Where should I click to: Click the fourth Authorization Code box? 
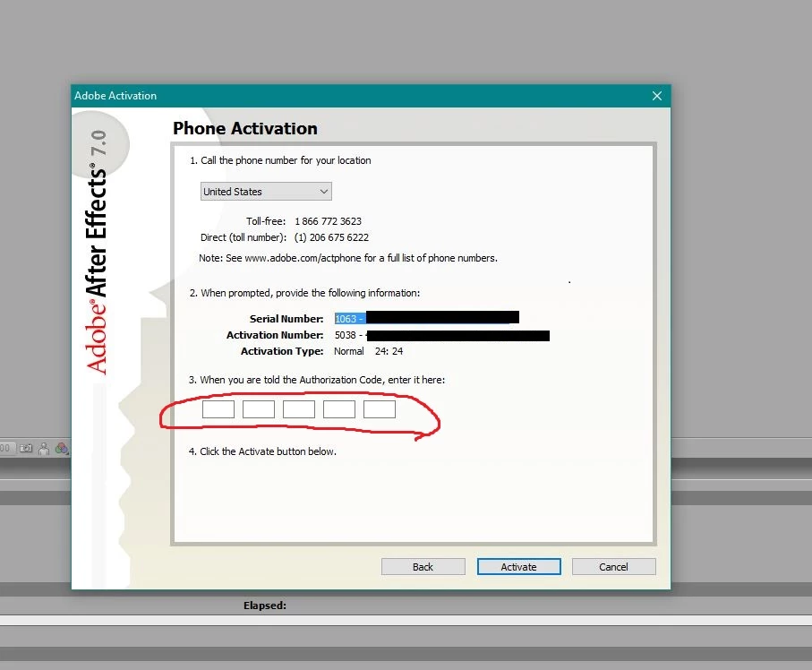[339, 408]
